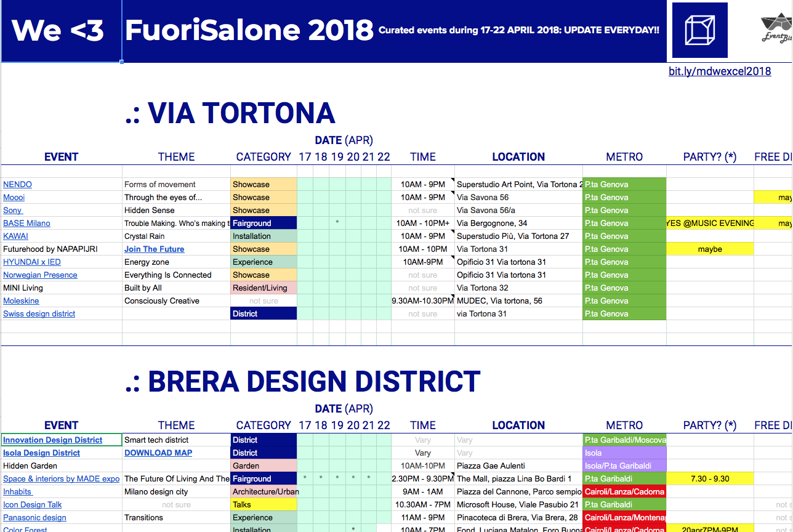Image resolution: width=793 pixels, height=532 pixels.
Task: Select the 'YES @MUSIC EVENING' party cell
Action: [710, 223]
